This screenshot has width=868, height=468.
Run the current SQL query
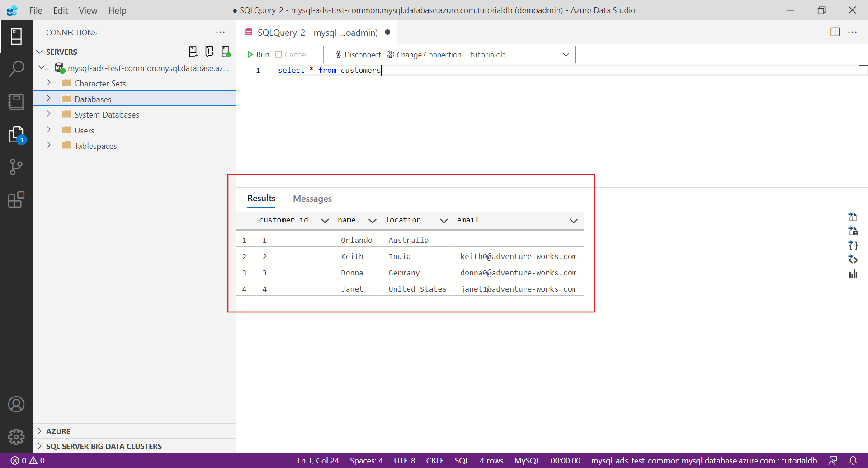pyautogui.click(x=258, y=54)
